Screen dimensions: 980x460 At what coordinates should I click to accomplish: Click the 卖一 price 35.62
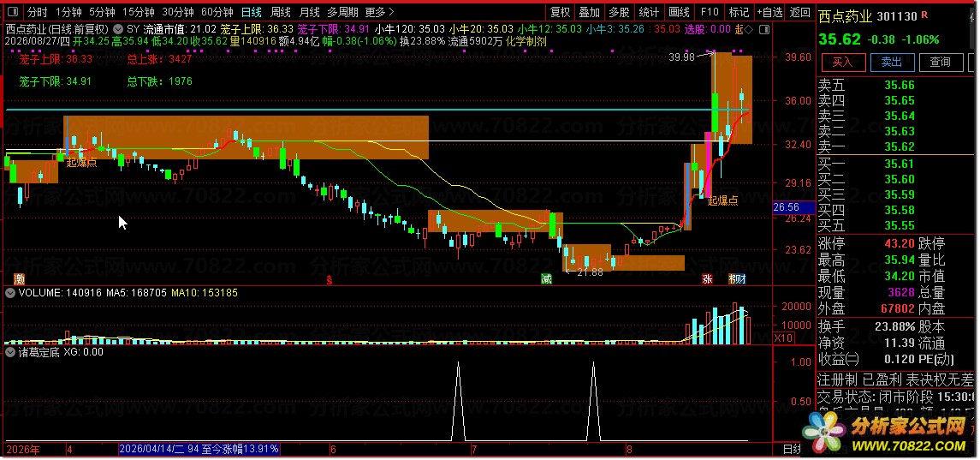(x=900, y=146)
